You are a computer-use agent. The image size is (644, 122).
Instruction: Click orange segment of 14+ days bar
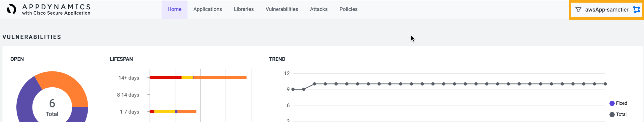point(220,78)
